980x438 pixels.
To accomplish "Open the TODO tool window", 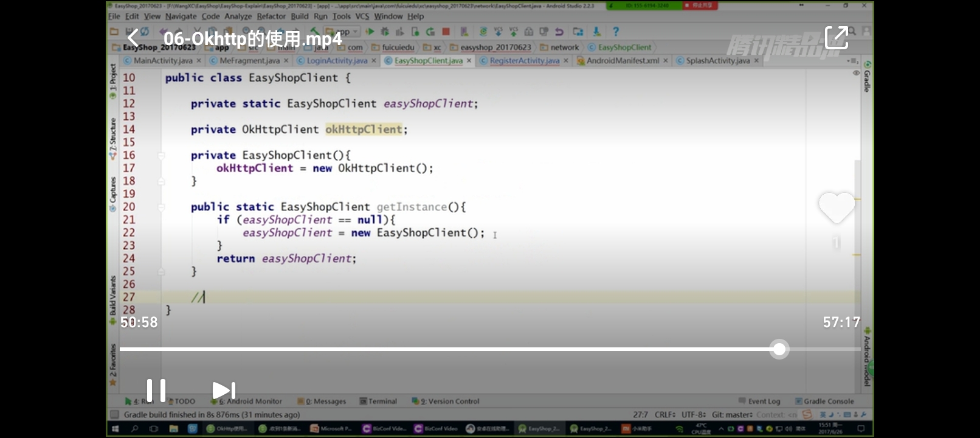I will [x=182, y=401].
